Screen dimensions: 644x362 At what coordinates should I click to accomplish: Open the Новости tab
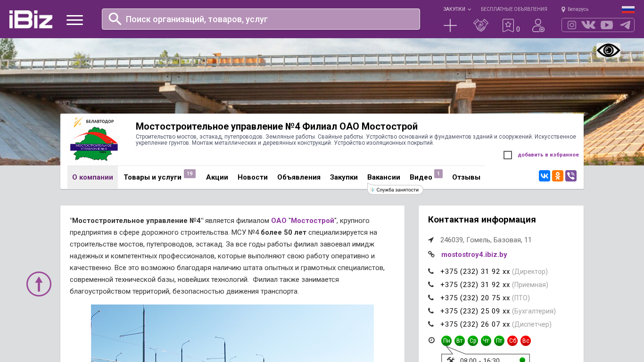(x=253, y=177)
